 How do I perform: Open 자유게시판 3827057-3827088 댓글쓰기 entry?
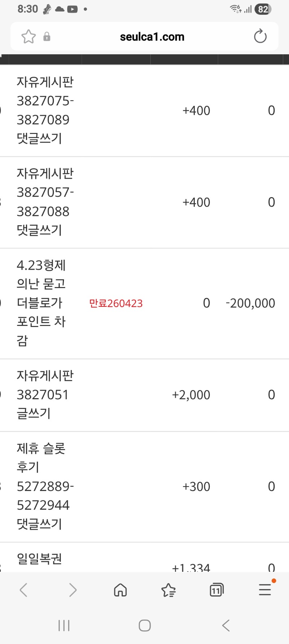45,202
